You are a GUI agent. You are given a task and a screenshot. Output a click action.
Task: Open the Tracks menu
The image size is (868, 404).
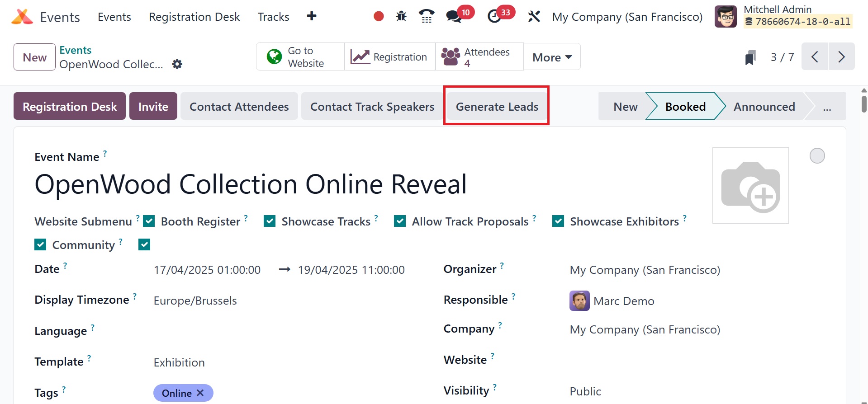[274, 17]
